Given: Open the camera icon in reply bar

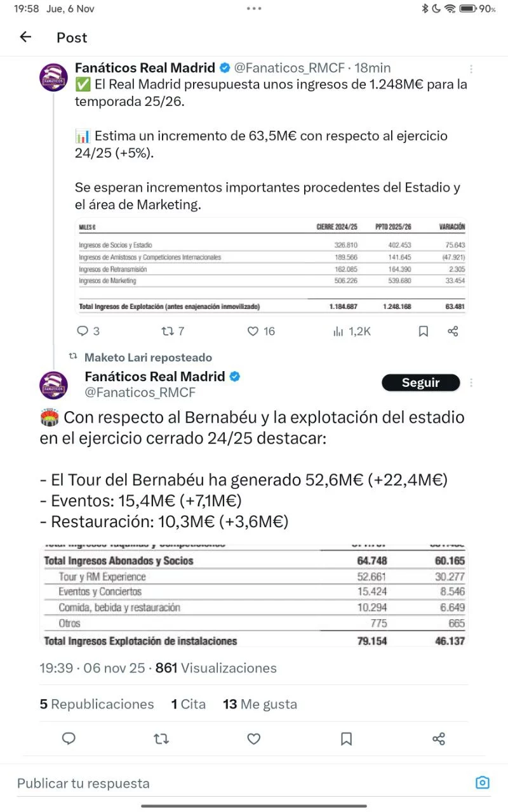Looking at the screenshot, I should pyautogui.click(x=483, y=783).
